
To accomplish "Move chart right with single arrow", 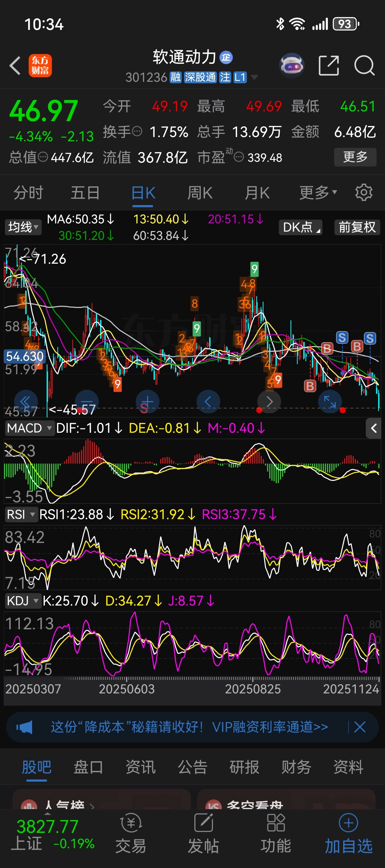I will point(269,402).
